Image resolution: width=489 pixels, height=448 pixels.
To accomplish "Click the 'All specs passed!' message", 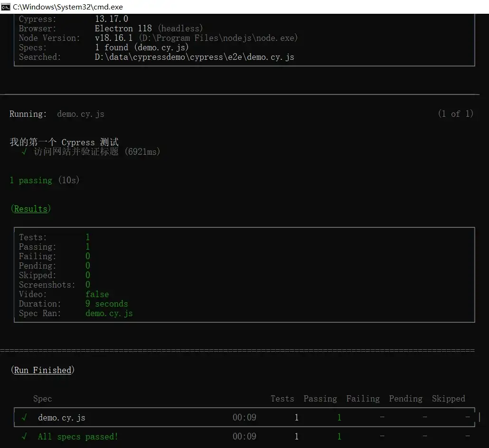I will pyautogui.click(x=78, y=437).
